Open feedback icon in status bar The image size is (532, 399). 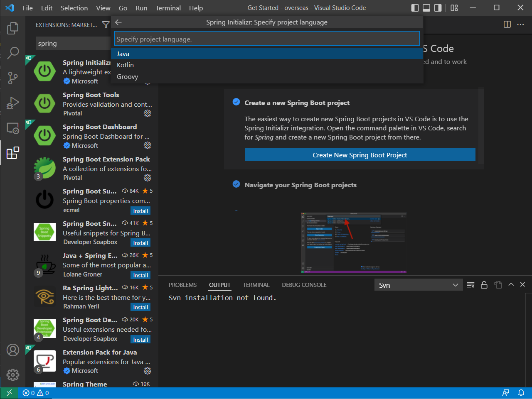point(506,393)
